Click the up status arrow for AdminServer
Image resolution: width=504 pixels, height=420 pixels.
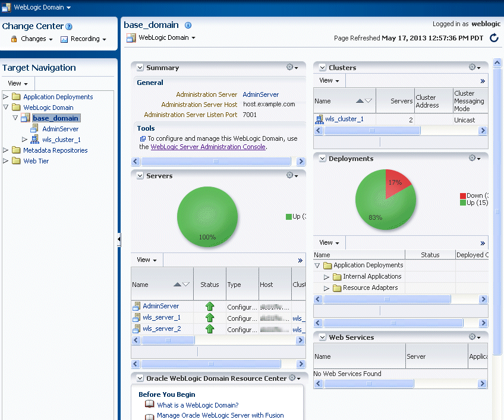click(x=210, y=307)
